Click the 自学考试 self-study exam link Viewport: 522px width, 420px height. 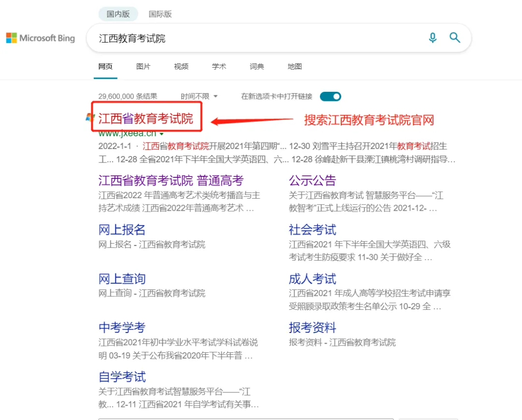point(122,377)
